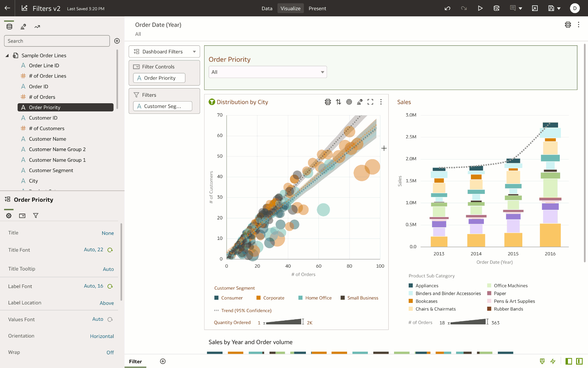Click the Search data elements field
This screenshot has width=588, height=368.
click(57, 41)
